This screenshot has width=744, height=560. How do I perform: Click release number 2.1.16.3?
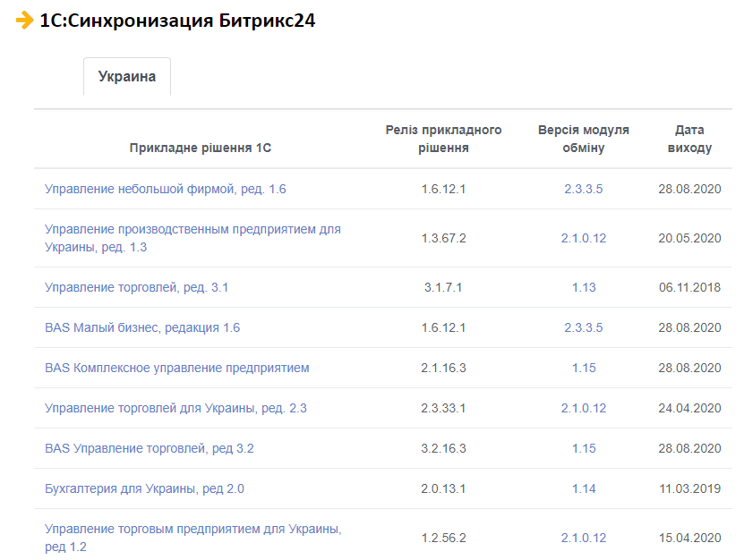tap(444, 368)
